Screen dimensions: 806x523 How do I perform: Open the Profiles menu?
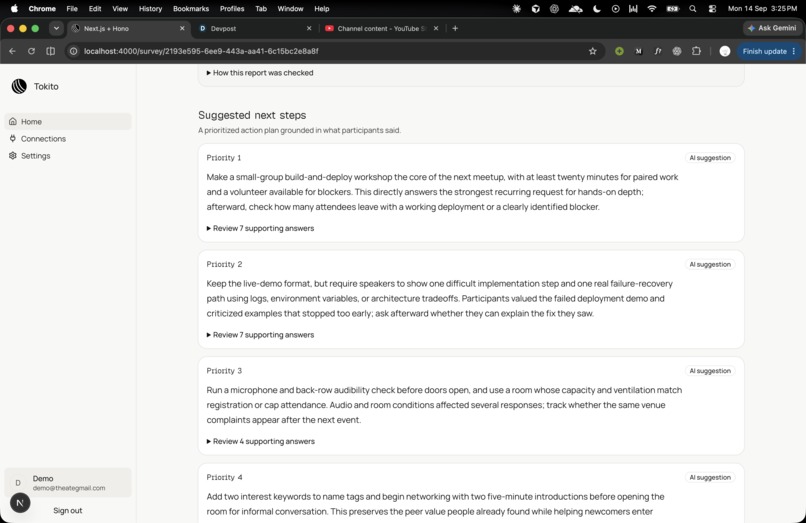tap(232, 9)
